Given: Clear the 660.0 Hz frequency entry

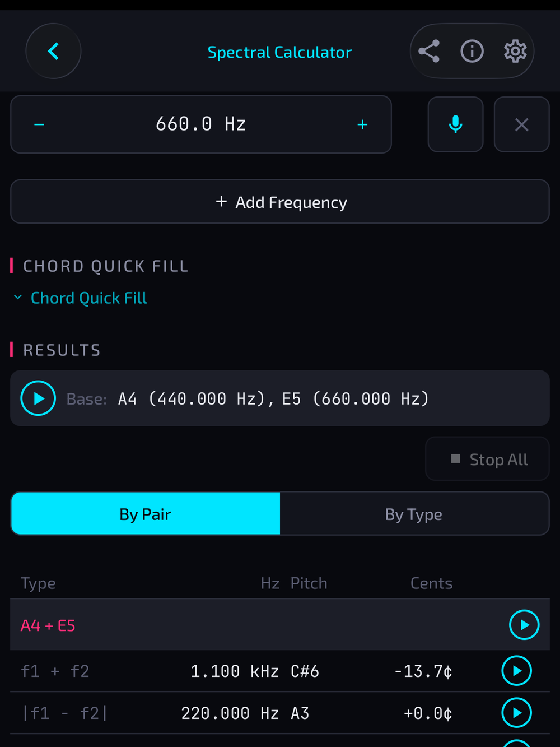Looking at the screenshot, I should [521, 124].
